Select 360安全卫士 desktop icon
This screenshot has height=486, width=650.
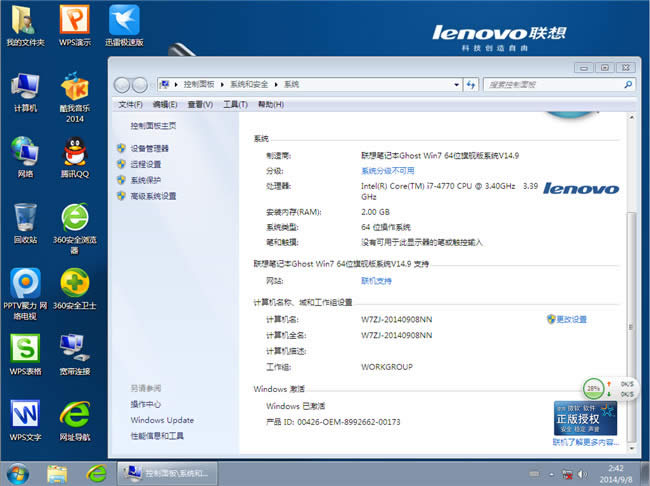pyautogui.click(x=75, y=289)
